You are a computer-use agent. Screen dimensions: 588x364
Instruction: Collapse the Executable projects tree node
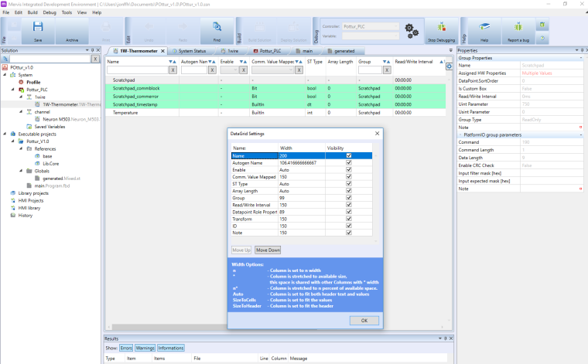coord(4,134)
